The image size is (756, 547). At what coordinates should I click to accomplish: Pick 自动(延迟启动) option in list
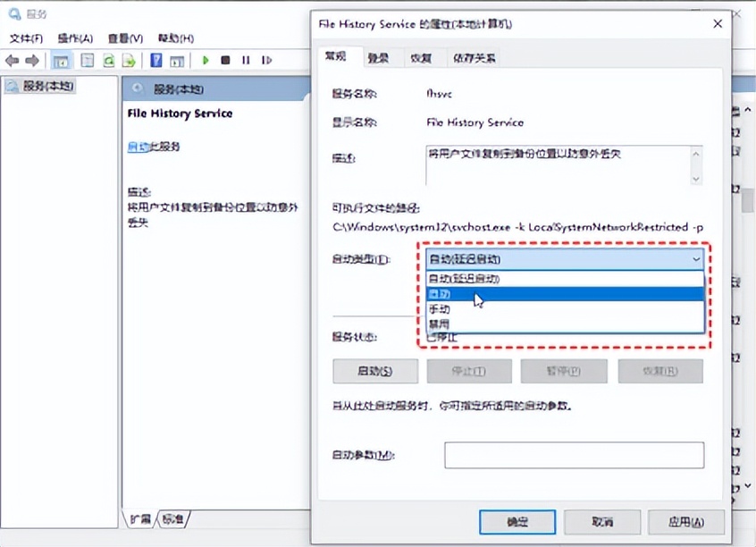(565, 279)
